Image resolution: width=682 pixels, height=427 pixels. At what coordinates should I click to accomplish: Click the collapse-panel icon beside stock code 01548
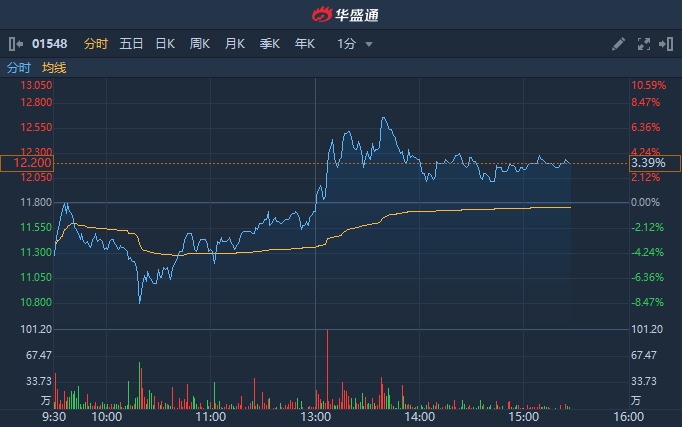(x=15, y=44)
